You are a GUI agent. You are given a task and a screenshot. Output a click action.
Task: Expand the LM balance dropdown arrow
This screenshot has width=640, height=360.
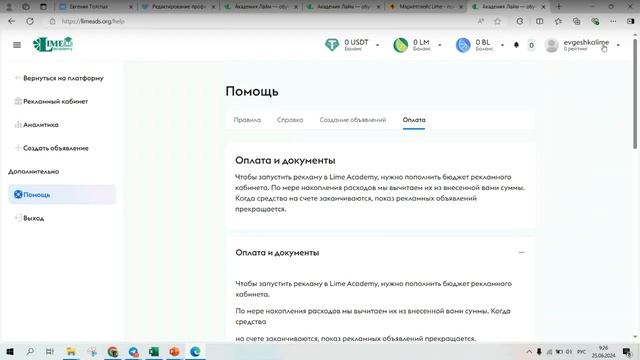click(x=440, y=45)
